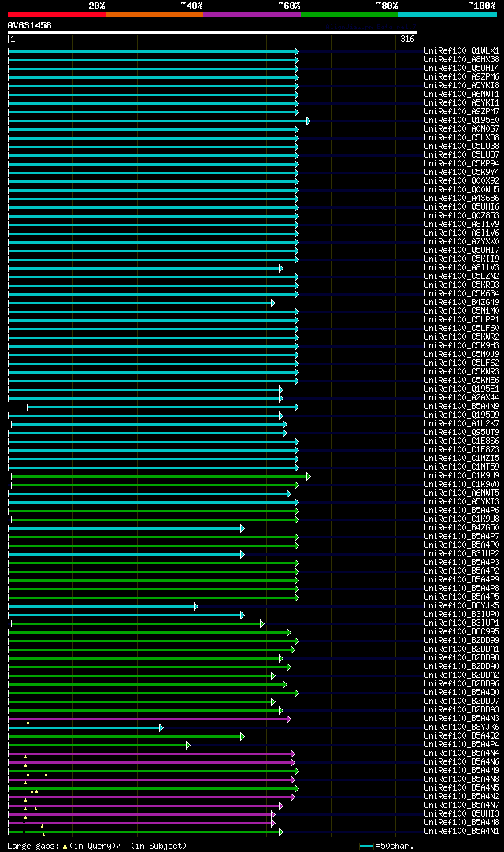The height and width of the screenshot is (852, 504).
Task: Click the UniRef100_B5A4Q2 label
Action: [461, 736]
